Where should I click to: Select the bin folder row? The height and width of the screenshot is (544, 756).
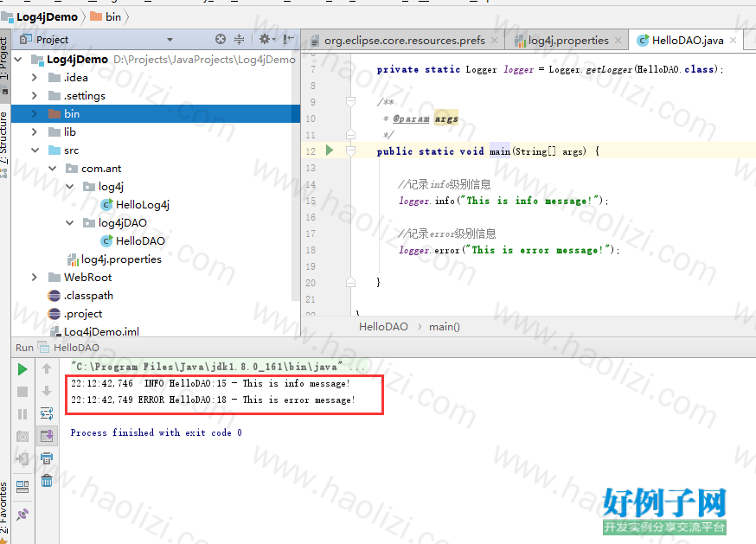[155, 114]
